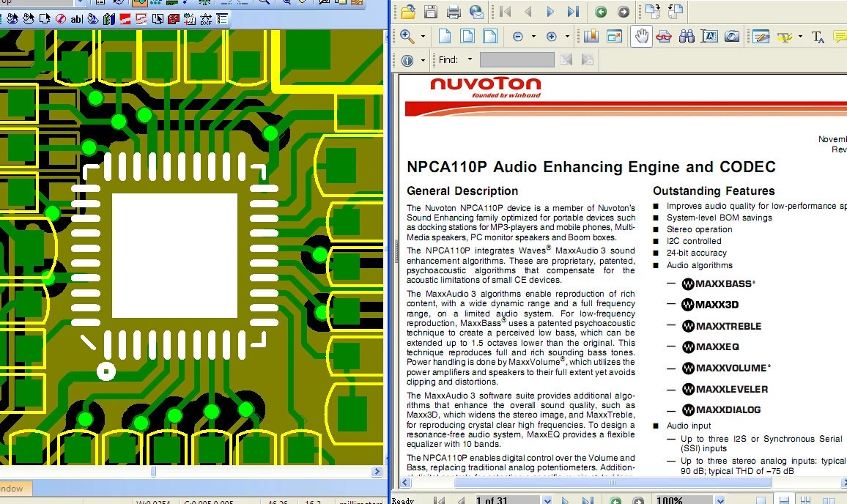Go to next page in status bar

[x=565, y=501]
